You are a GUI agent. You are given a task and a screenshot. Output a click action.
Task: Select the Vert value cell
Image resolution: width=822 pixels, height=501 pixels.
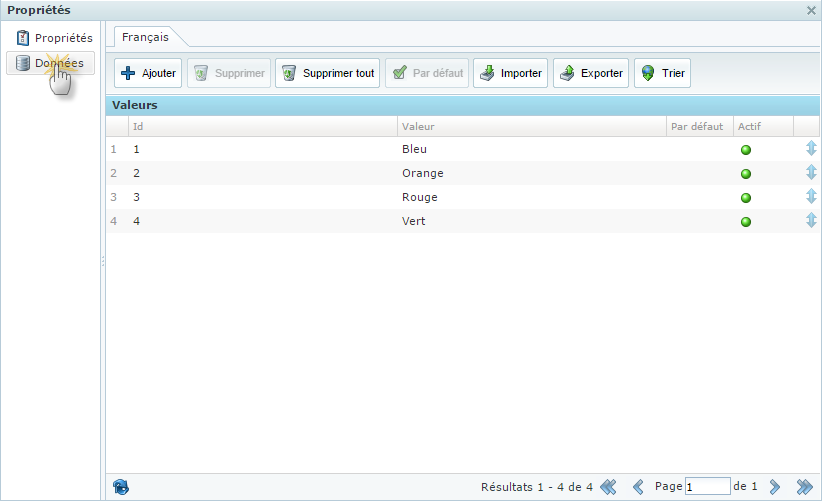coord(532,221)
